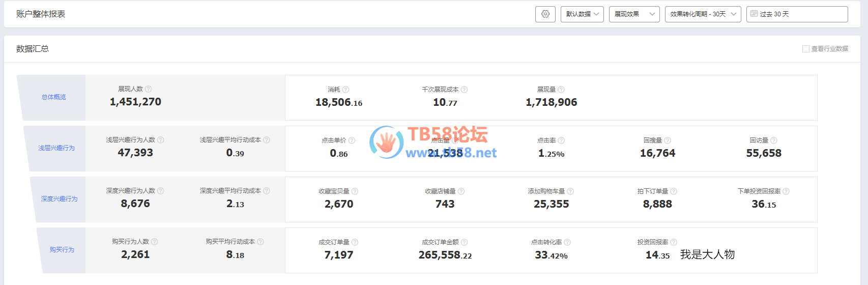868x285 pixels.
Task: Click help icon next to 展现人数
Action: point(149,89)
